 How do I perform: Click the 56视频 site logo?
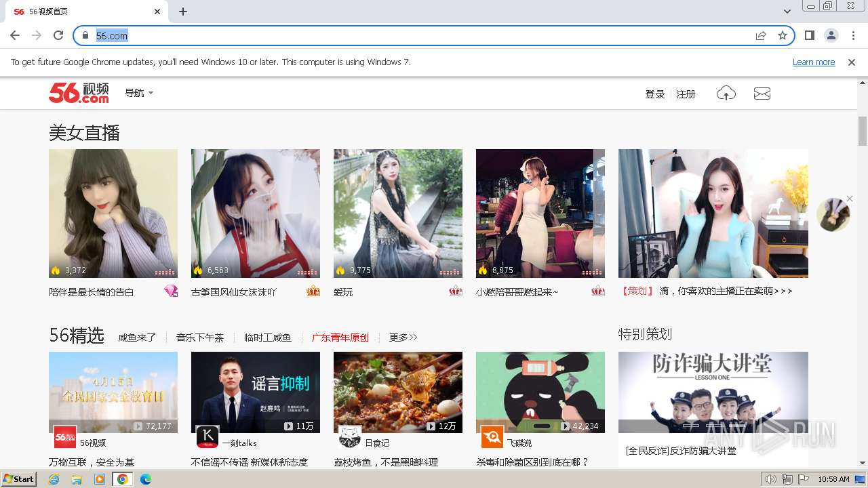coord(79,93)
